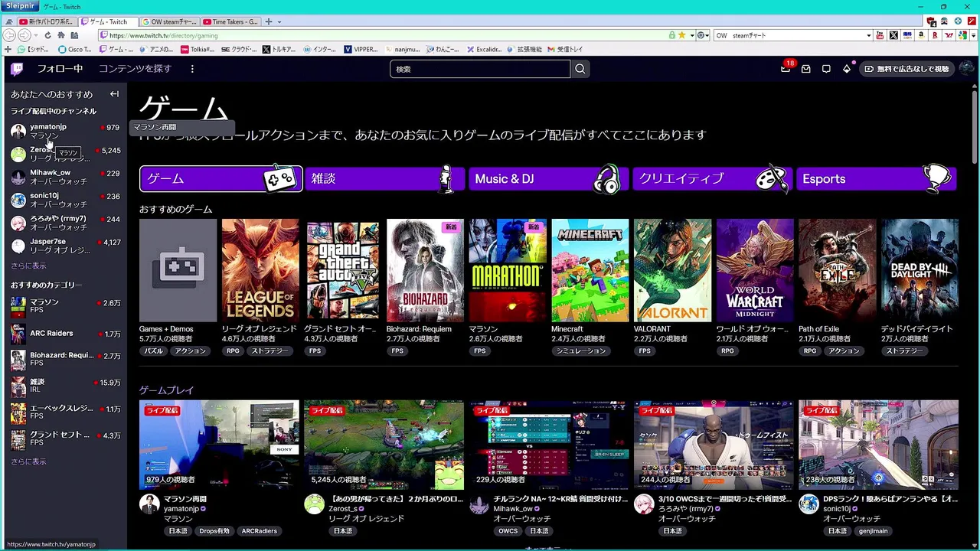This screenshot has width=980, height=551.
Task: Open the Twitch mail envelope icon
Action: click(x=806, y=69)
